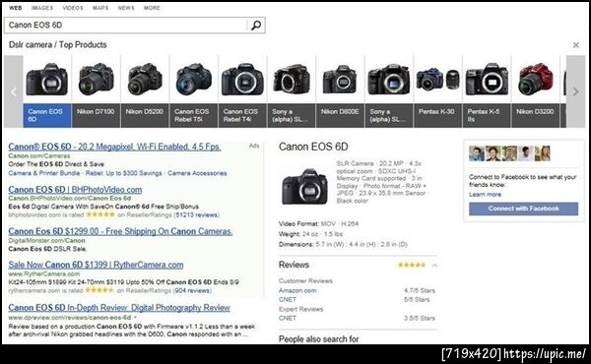This screenshot has height=364, width=591.
Task: Open the RytherCamera.com Sale Now result
Action: (x=96, y=265)
